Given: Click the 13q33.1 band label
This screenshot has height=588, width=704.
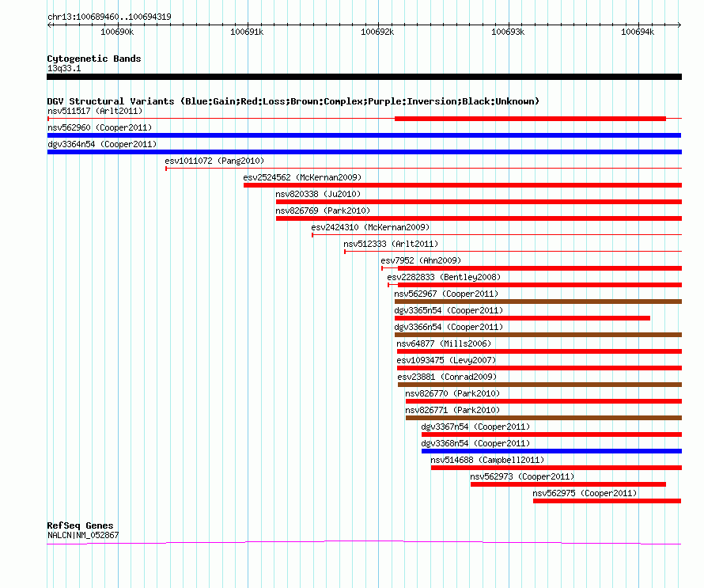Looking at the screenshot, I should 64,68.
